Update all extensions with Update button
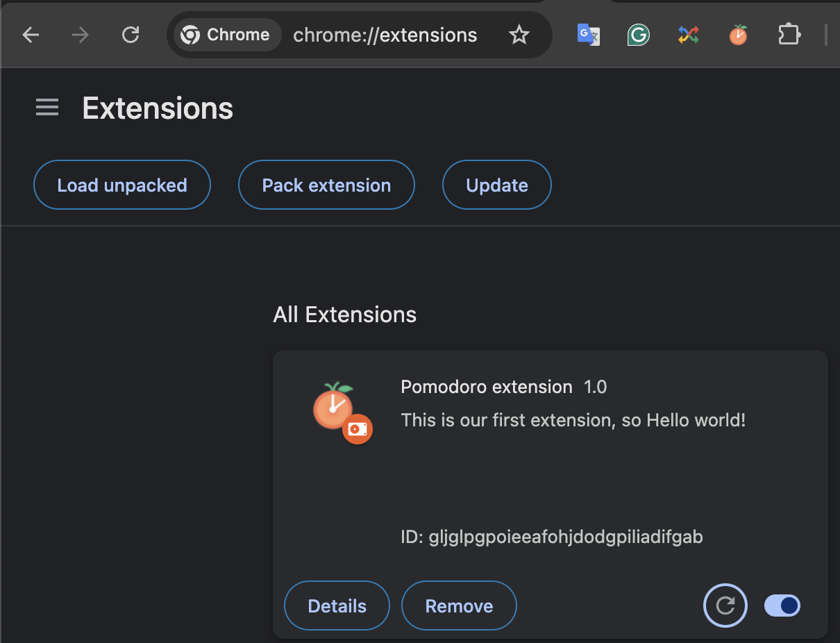The height and width of the screenshot is (643, 840). pyautogui.click(x=497, y=185)
